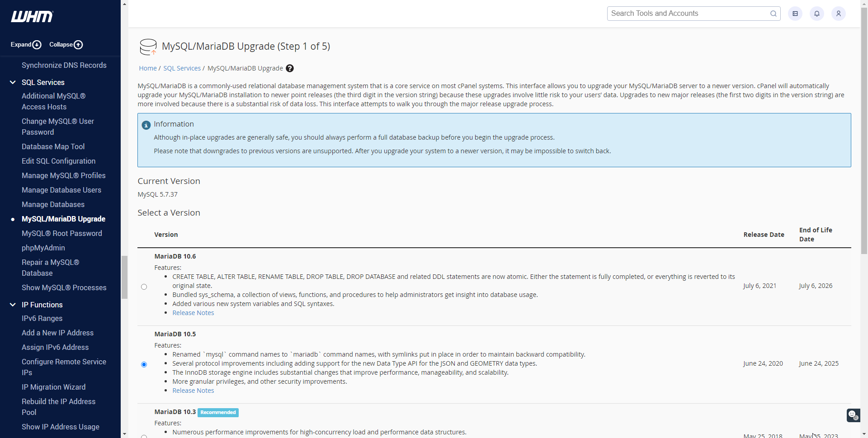The image size is (868, 438).
Task: Open Configure Remote Service IPs
Action: pyautogui.click(x=64, y=367)
